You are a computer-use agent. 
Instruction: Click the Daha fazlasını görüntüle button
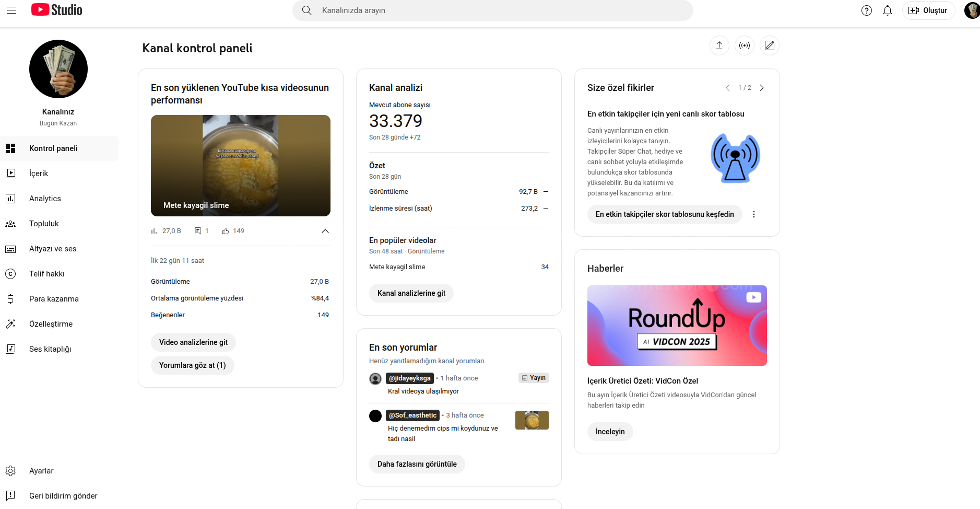(x=417, y=464)
